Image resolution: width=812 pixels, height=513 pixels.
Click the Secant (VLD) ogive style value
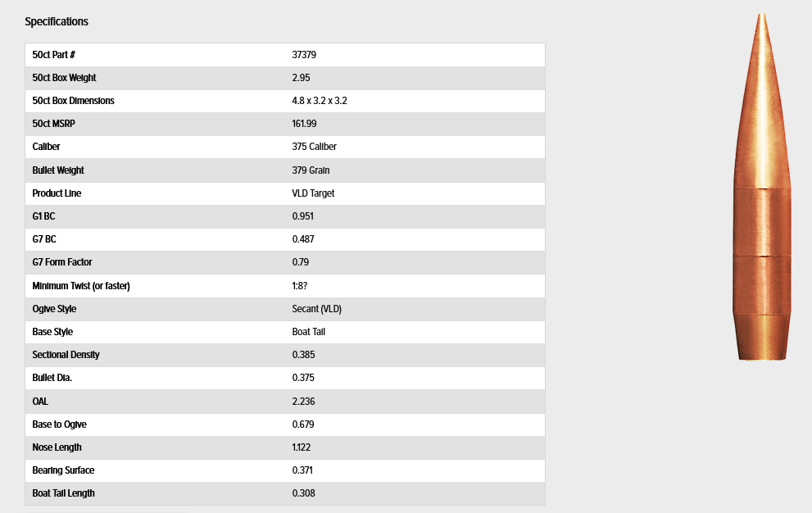(316, 309)
